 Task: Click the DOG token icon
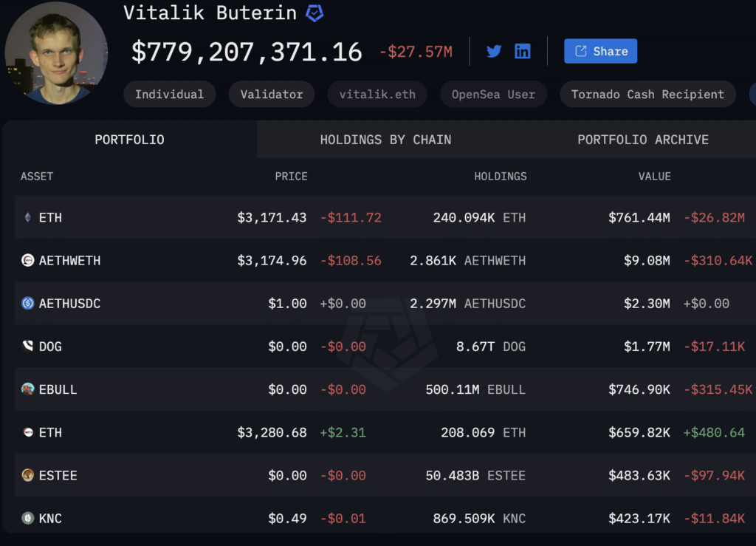coord(28,346)
